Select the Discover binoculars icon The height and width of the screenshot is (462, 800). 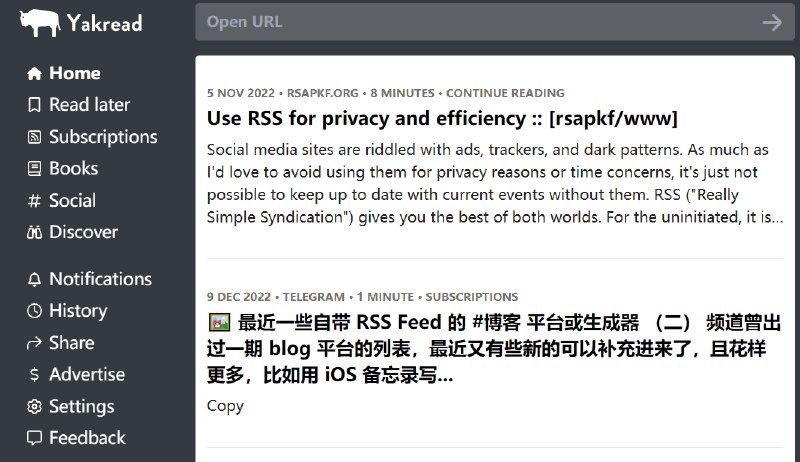[x=34, y=232]
